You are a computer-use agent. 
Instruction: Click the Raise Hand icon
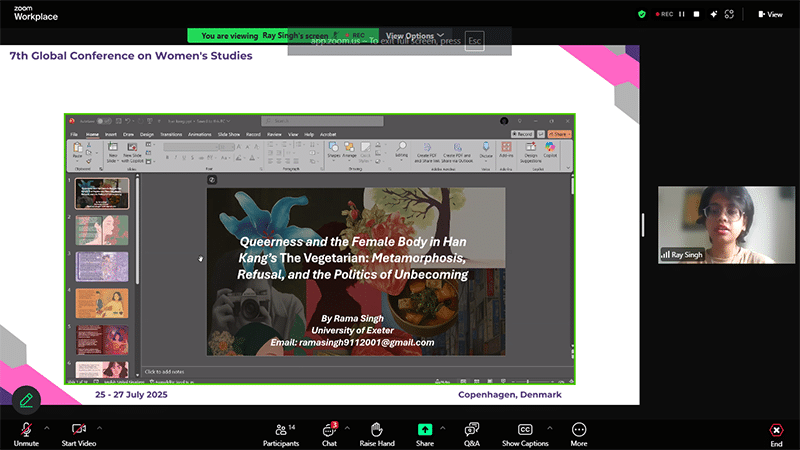377,429
